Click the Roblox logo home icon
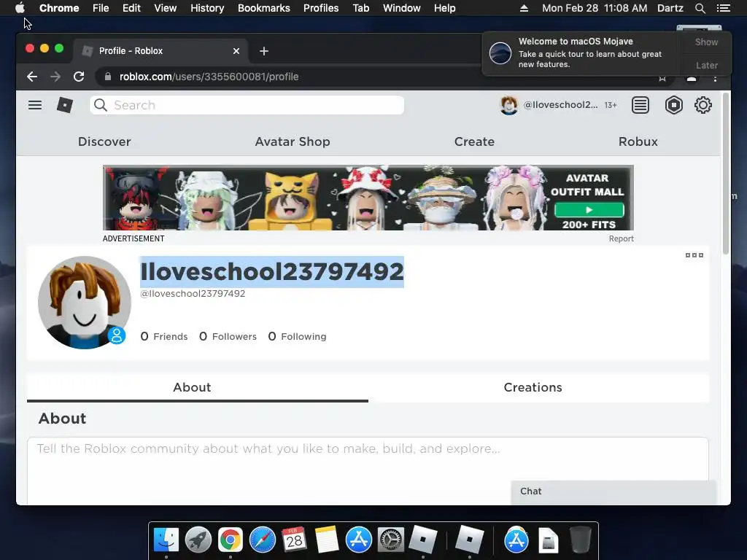Image resolution: width=747 pixels, height=560 pixels. click(65, 105)
